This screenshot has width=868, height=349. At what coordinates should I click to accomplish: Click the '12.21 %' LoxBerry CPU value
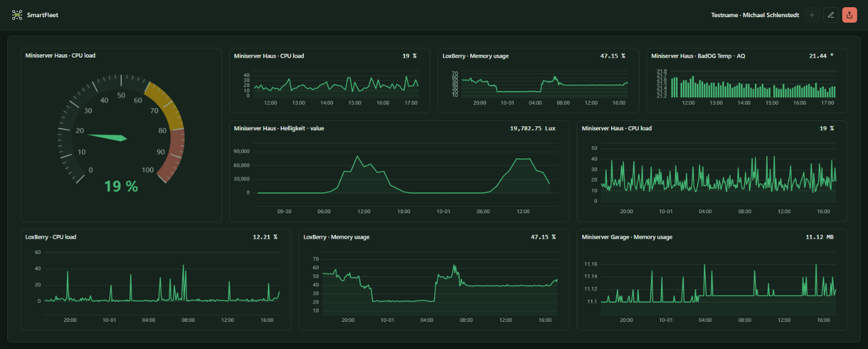point(265,237)
